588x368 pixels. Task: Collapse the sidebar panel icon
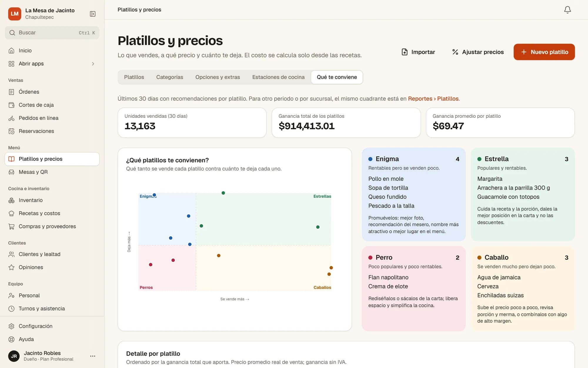click(x=93, y=14)
